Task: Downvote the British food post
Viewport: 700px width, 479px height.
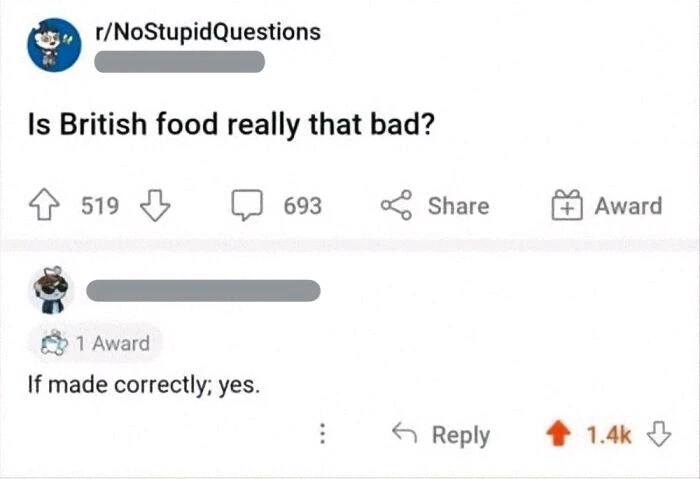Action: point(155,205)
